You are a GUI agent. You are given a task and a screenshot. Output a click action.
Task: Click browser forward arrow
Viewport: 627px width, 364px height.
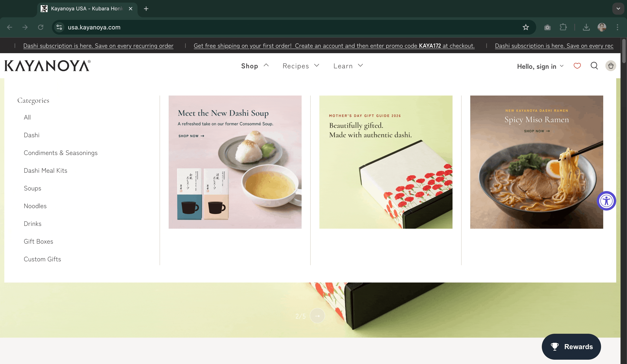tap(25, 27)
